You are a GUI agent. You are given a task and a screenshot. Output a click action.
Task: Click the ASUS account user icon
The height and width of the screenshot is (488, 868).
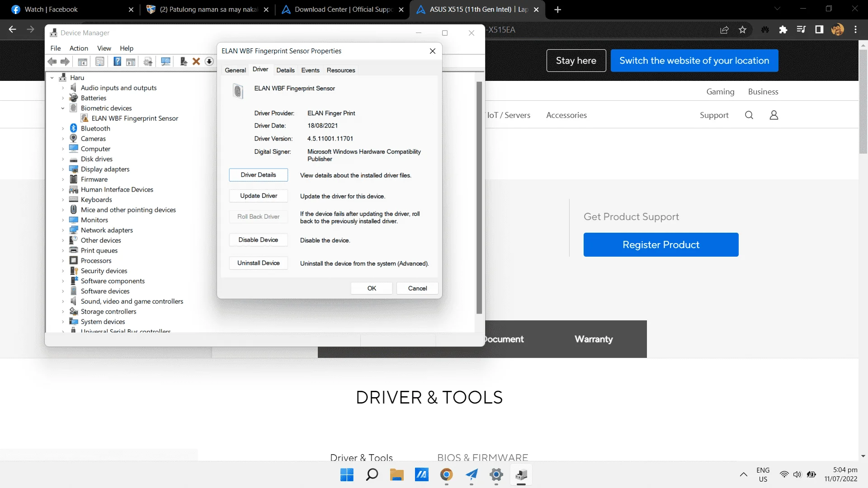tap(774, 115)
